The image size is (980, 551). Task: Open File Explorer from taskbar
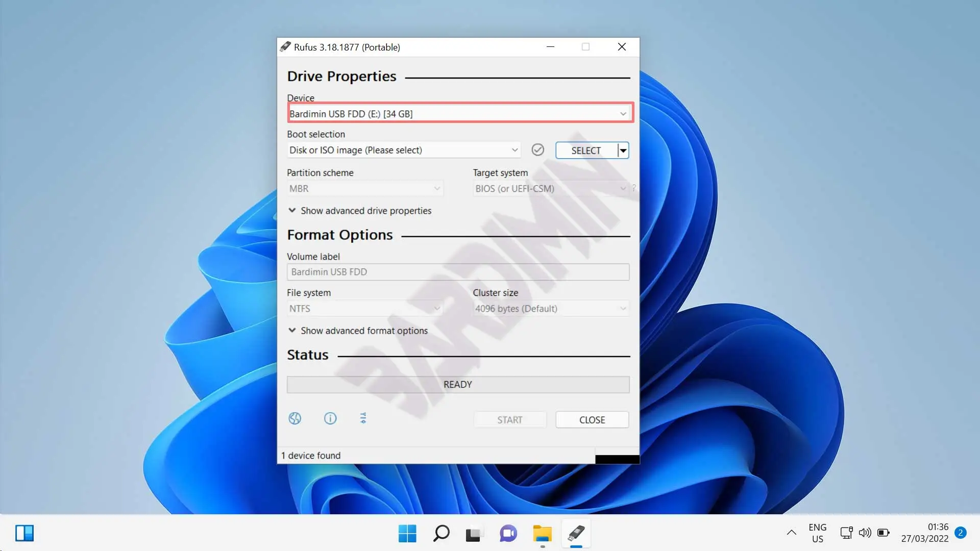point(542,534)
